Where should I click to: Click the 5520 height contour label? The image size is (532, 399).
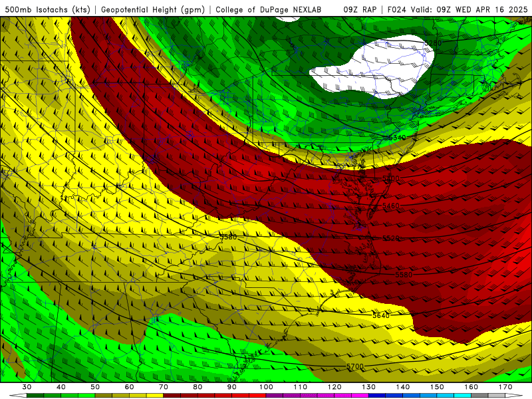(391, 238)
